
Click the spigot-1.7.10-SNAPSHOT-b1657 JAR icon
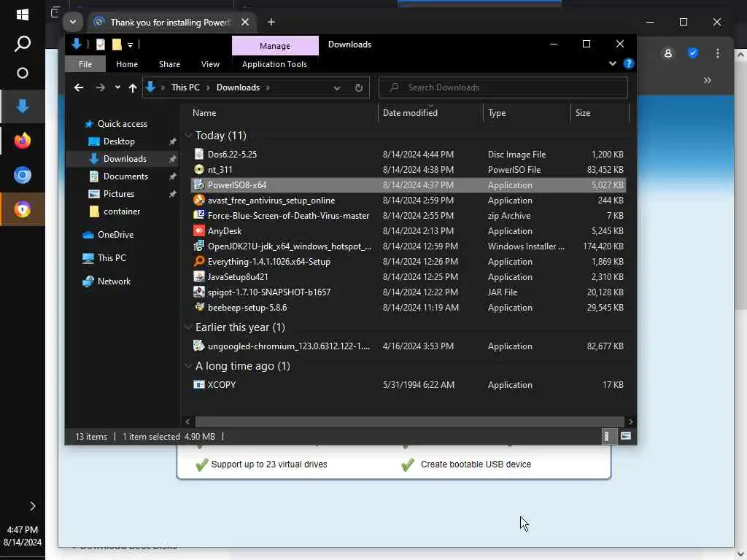tap(199, 292)
